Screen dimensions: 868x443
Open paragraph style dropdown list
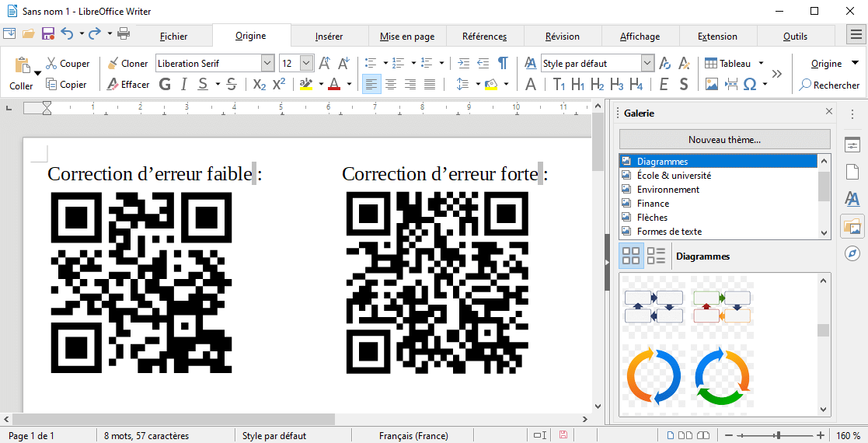click(x=647, y=63)
